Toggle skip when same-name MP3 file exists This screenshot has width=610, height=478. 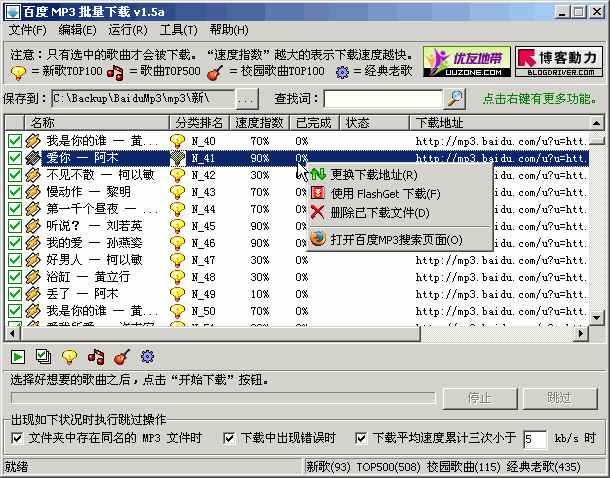[17, 439]
